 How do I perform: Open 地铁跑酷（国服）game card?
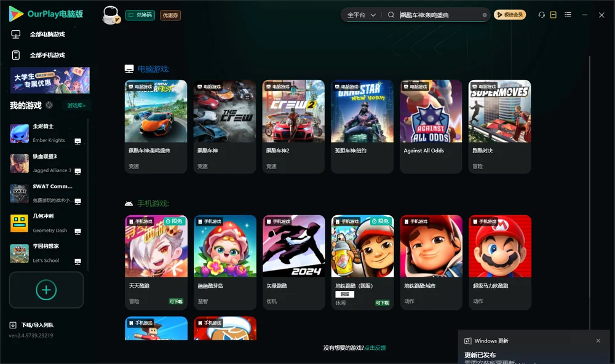pos(362,262)
